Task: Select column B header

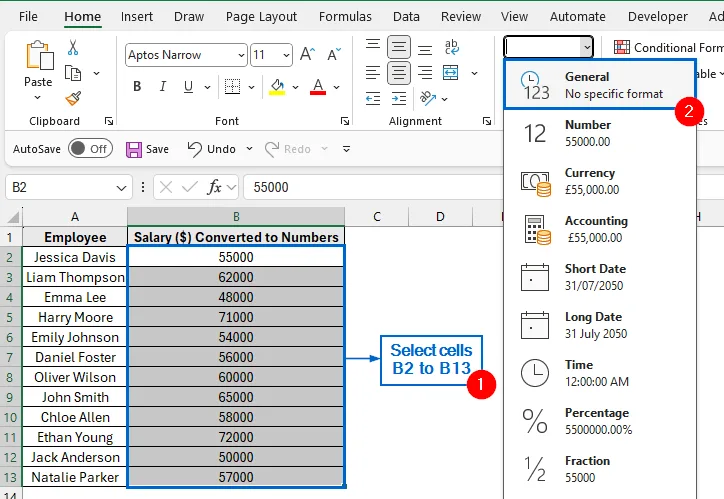Action: 236,216
